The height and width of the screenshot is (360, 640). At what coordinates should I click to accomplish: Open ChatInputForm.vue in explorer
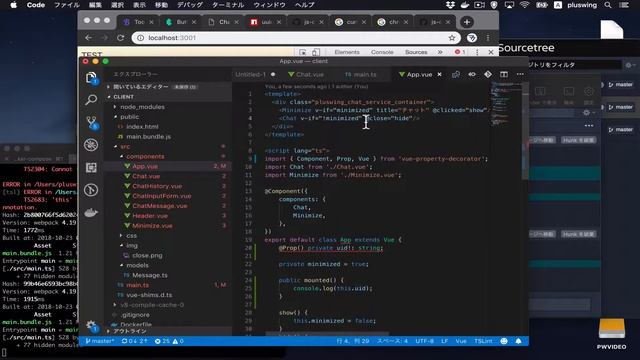[x=162, y=196]
